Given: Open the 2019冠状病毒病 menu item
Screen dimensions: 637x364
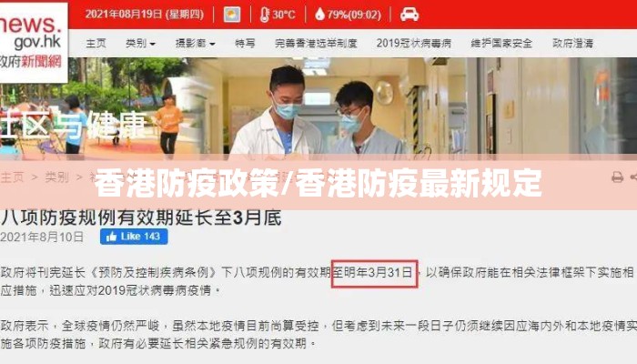Looking at the screenshot, I should coord(413,43).
